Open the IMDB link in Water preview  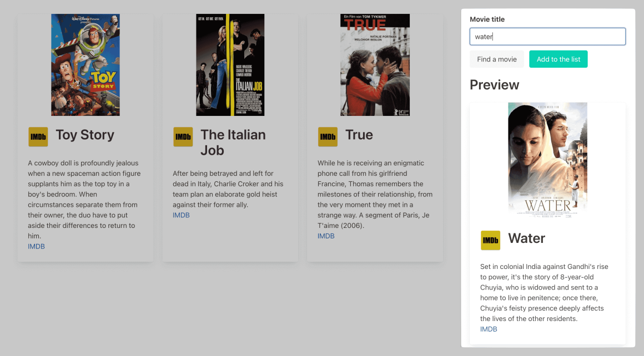pyautogui.click(x=489, y=329)
